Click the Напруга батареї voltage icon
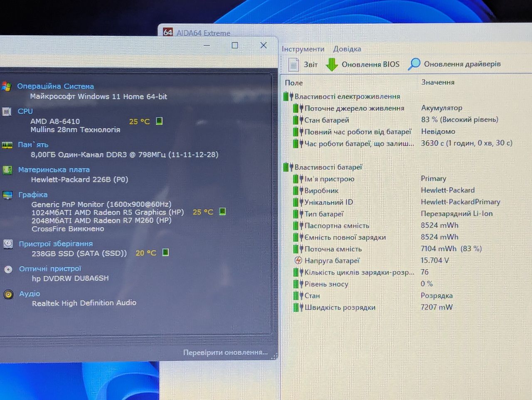Screen dimensions: 532x400 click(298, 260)
